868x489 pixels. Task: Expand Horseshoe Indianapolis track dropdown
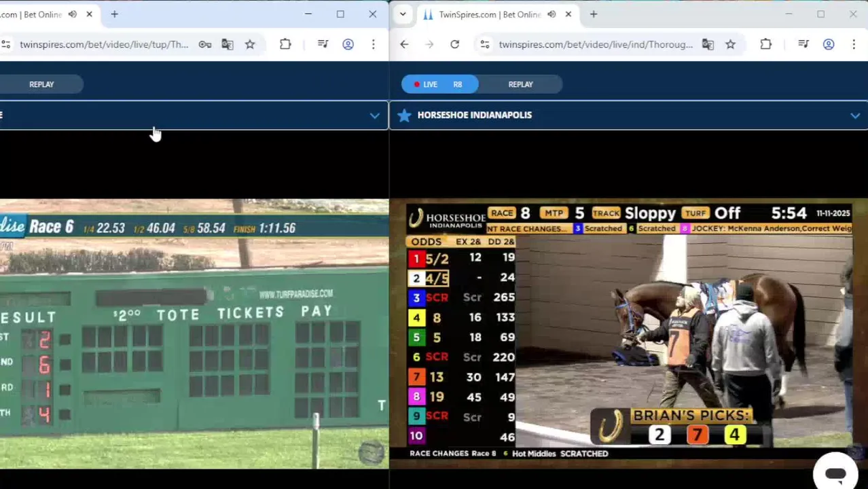click(x=855, y=115)
